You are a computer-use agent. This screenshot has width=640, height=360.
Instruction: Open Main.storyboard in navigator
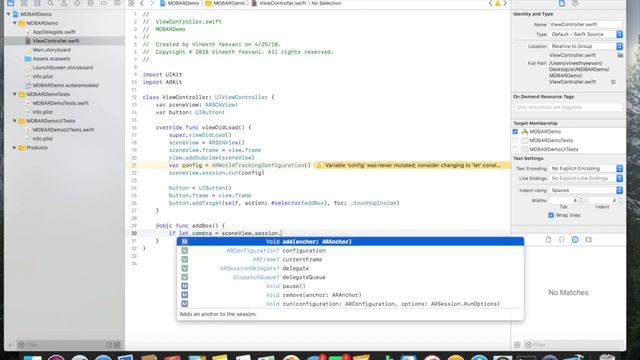[51, 50]
